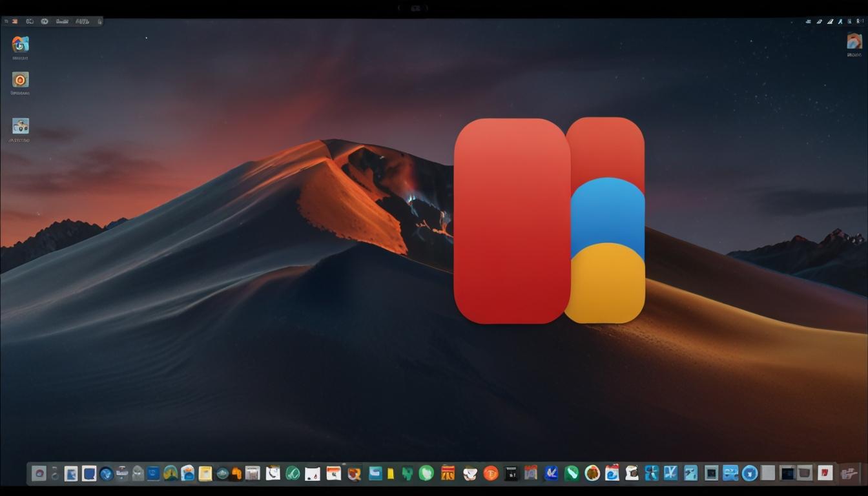The height and width of the screenshot is (496, 868).
Task: Click the round brown-centered green-rimmed dock icon
Action: (x=592, y=473)
